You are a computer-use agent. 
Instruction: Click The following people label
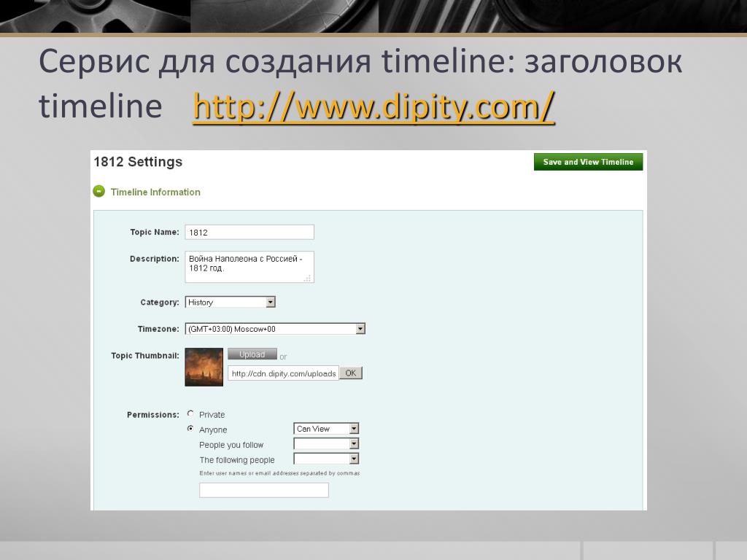[237, 460]
